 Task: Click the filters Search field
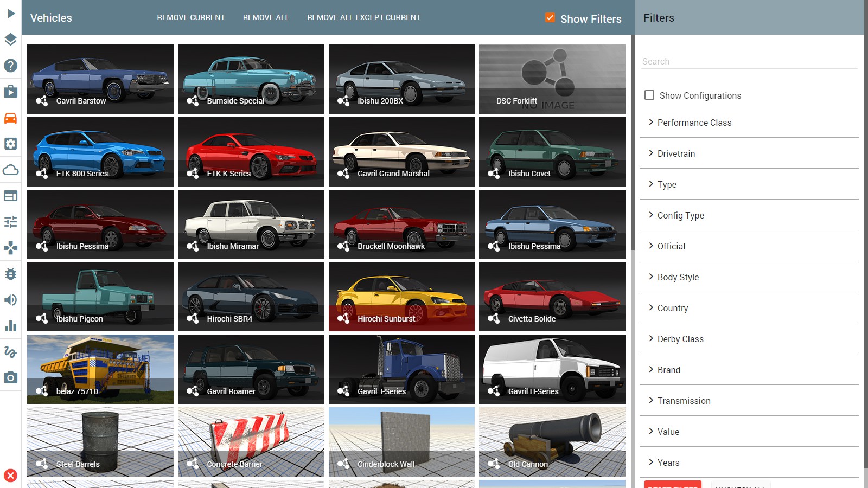click(749, 61)
